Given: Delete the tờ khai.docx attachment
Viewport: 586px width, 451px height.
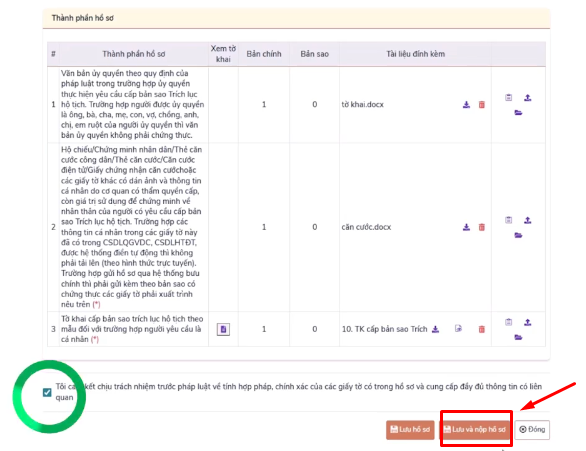Looking at the screenshot, I should point(482,105).
